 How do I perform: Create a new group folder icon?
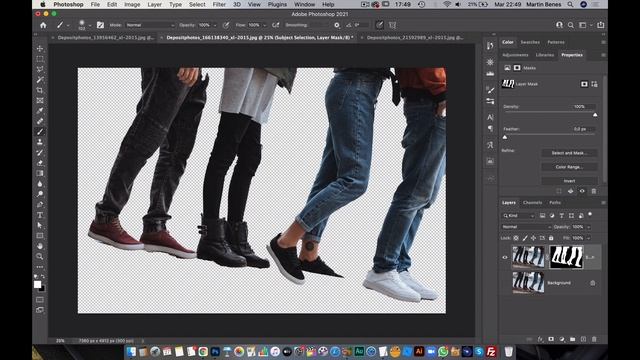[x=573, y=339]
